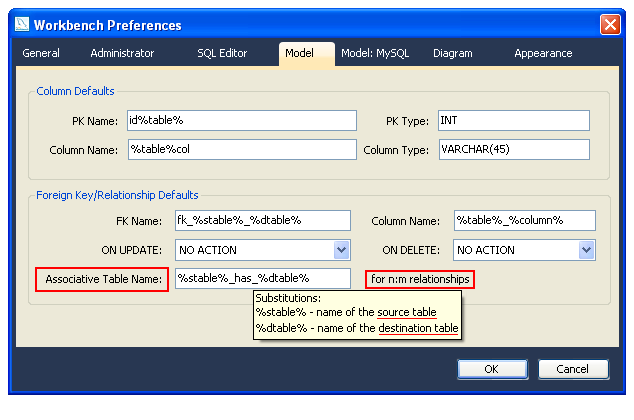634x420 pixels.
Task: Edit the foreign key Column Name field
Action: point(524,220)
